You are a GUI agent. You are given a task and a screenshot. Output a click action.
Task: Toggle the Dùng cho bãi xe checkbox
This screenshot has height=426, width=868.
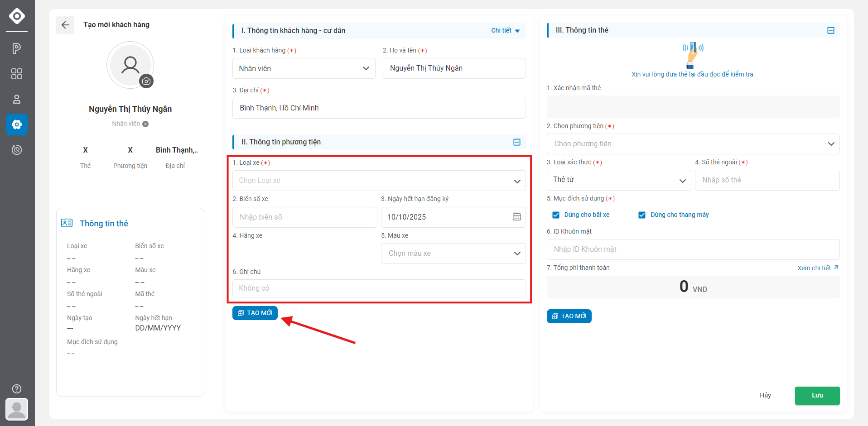tap(556, 215)
